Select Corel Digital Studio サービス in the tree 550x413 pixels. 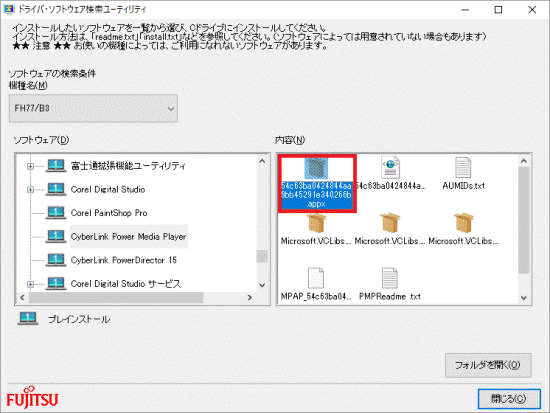(126, 284)
